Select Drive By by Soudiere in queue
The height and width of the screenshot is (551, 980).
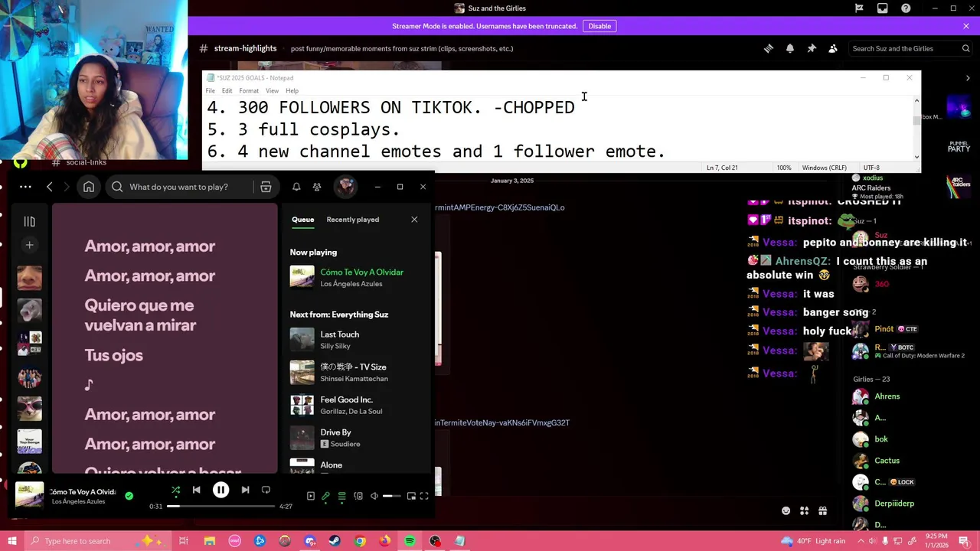355,438
